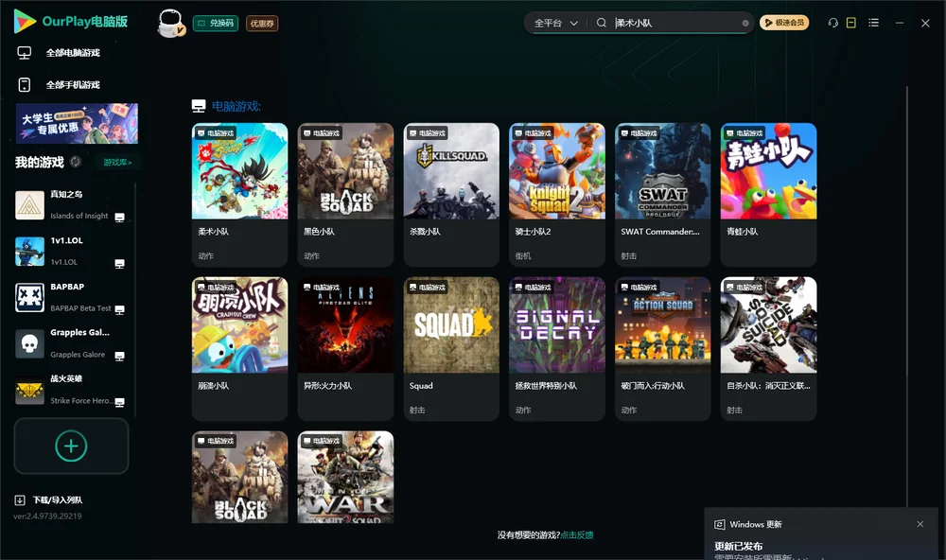
Task: Expand the 全平台 platform dropdown
Action: click(555, 23)
